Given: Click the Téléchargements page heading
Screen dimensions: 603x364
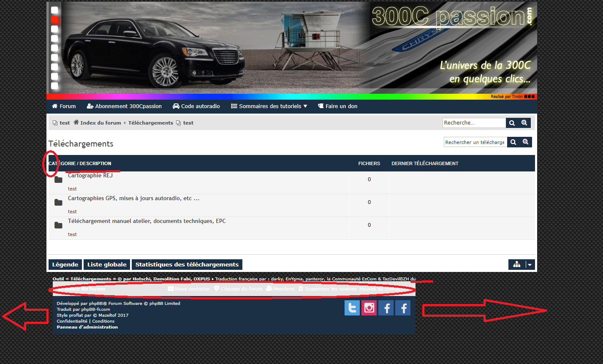Looking at the screenshot, I should pos(81,144).
